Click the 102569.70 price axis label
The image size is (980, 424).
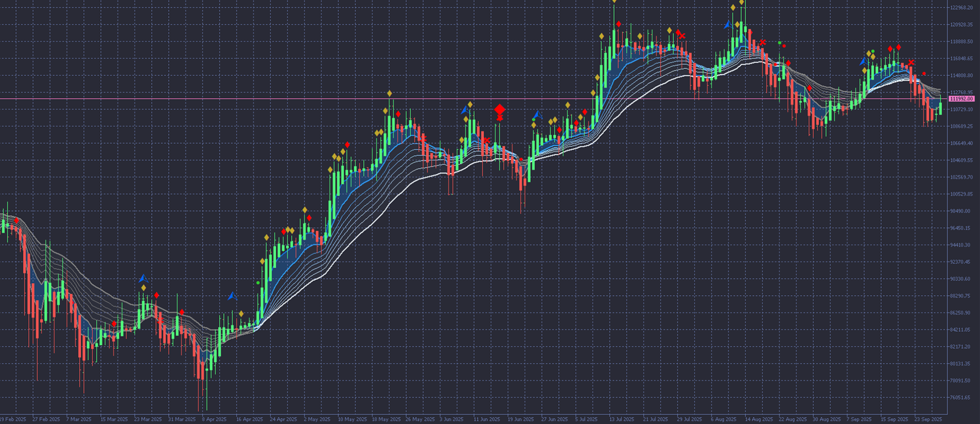961,177
